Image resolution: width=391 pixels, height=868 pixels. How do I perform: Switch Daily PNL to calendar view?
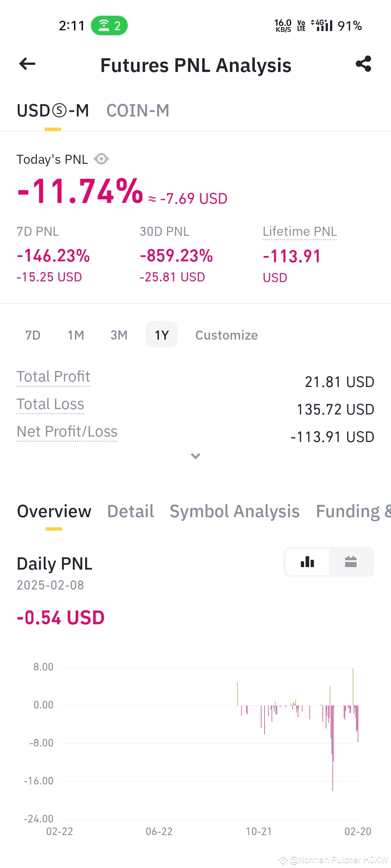[x=351, y=562]
